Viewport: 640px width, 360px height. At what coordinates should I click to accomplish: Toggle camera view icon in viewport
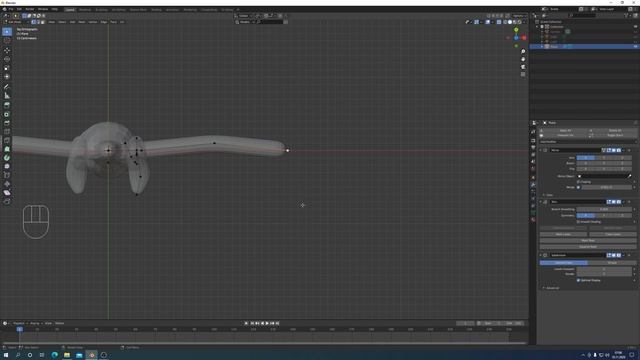point(523,67)
